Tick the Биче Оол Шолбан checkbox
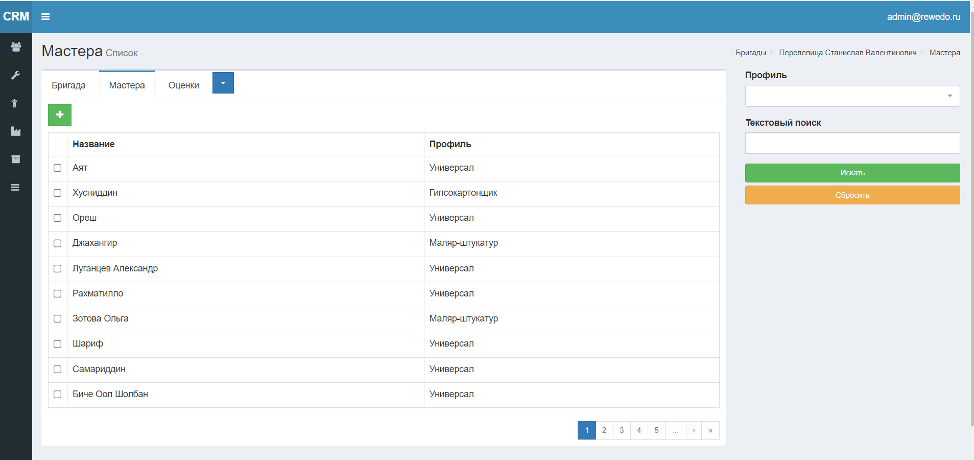The height and width of the screenshot is (460, 974). point(57,394)
